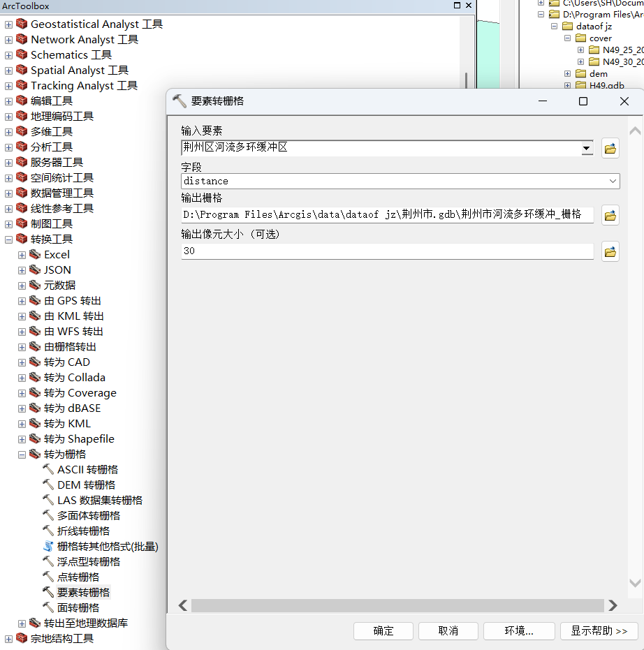Collapse the 转为栅格 toolset

point(22,455)
